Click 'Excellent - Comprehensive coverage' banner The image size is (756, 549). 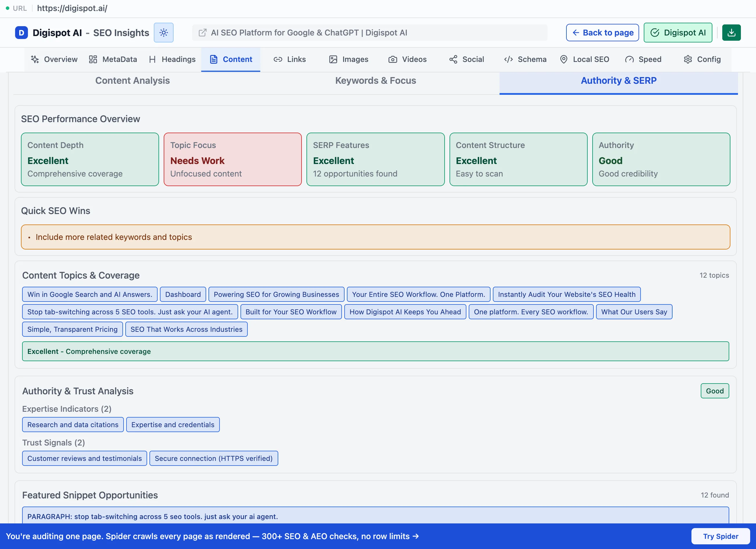[x=375, y=351]
